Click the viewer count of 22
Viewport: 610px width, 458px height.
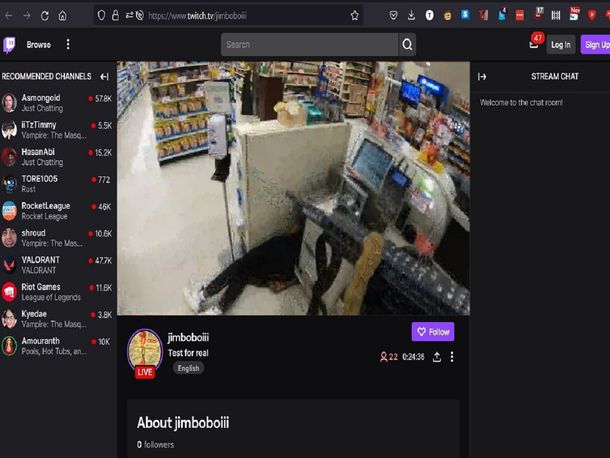(x=389, y=357)
